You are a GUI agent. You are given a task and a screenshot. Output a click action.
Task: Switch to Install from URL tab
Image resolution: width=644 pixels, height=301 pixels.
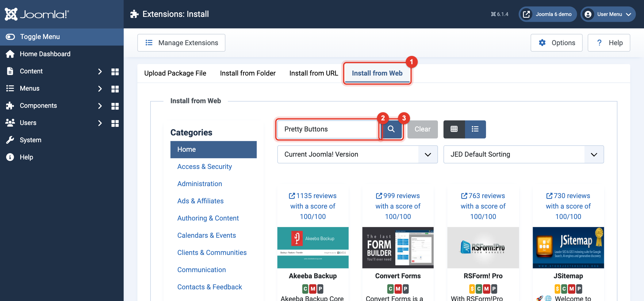point(313,73)
